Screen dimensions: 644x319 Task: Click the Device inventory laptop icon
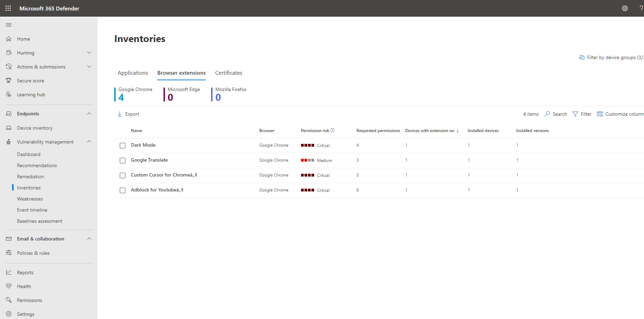tap(9, 128)
